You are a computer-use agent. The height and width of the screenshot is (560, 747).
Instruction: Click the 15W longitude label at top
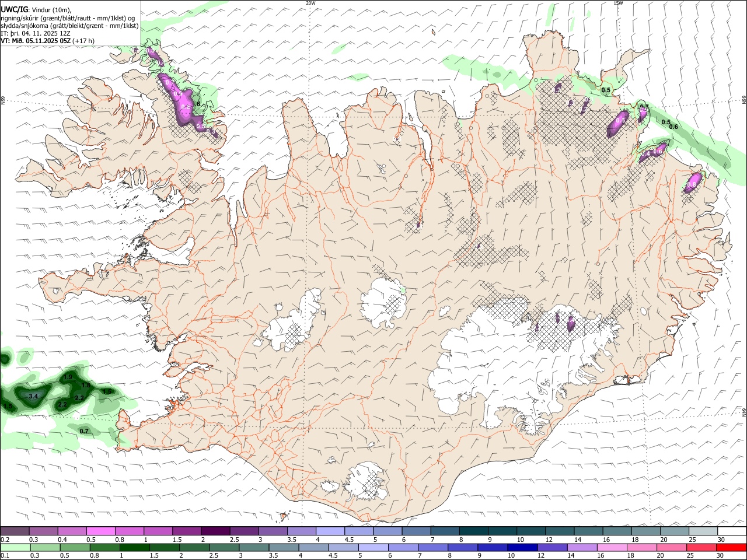tap(618, 3)
